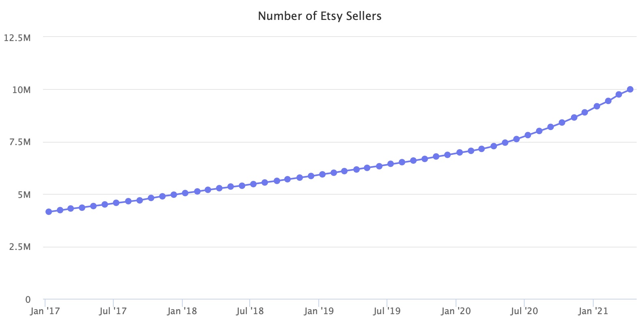Select the data point for Jan '19
This screenshot has height=330, width=644.
tap(322, 174)
